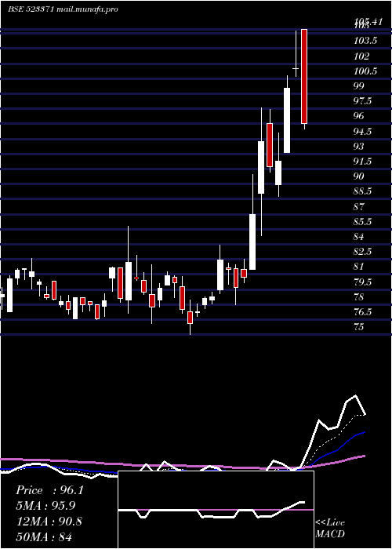Click the 75 price axis label
The width and height of the screenshot is (392, 549).
(x=359, y=327)
